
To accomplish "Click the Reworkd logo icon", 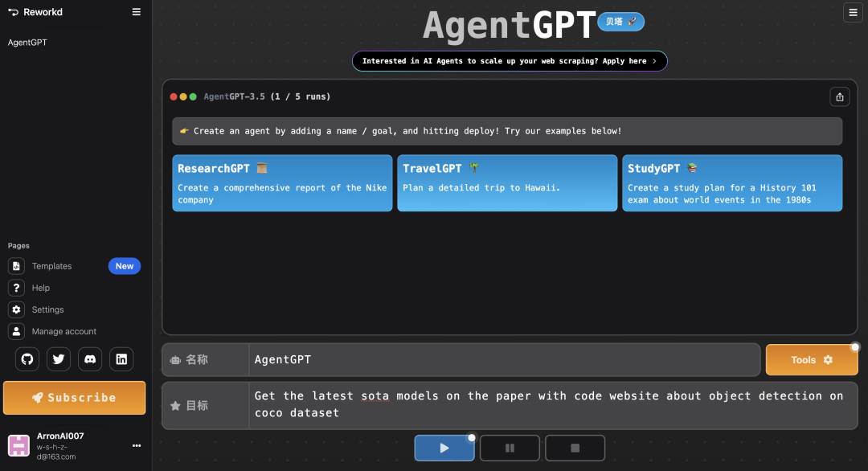I will click(x=14, y=12).
